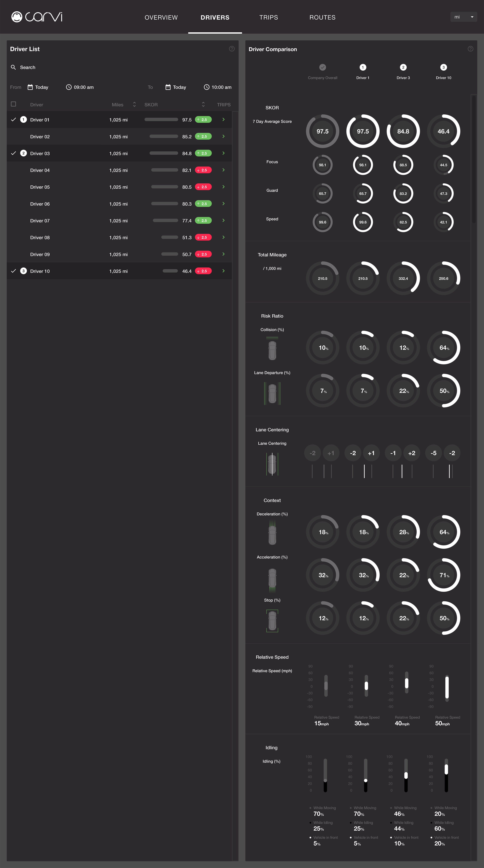484x868 pixels.
Task: Open Driver List help icon
Action: 232,49
